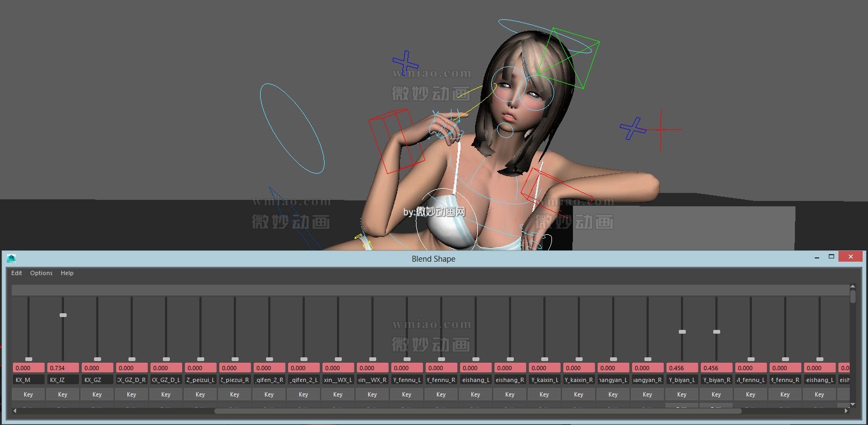The width and height of the screenshot is (868, 425).
Task: Minimize the Blend Shape window
Action: tap(817, 257)
